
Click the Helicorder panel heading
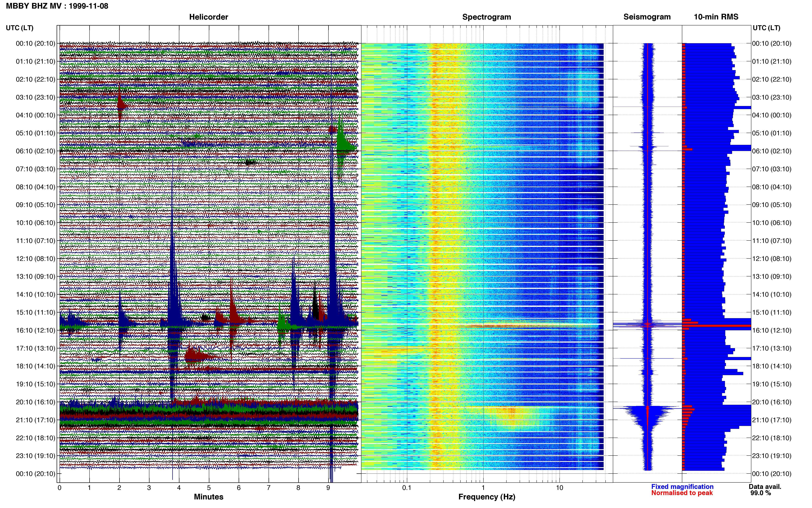point(209,17)
